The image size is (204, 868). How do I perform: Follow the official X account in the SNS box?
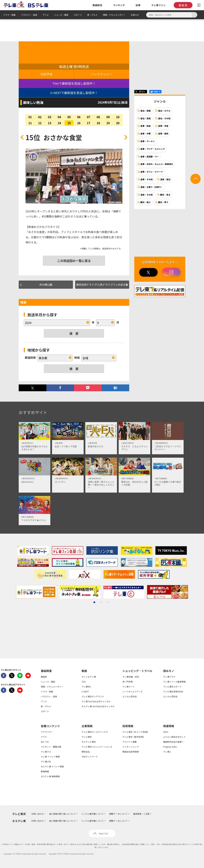tap(148, 272)
